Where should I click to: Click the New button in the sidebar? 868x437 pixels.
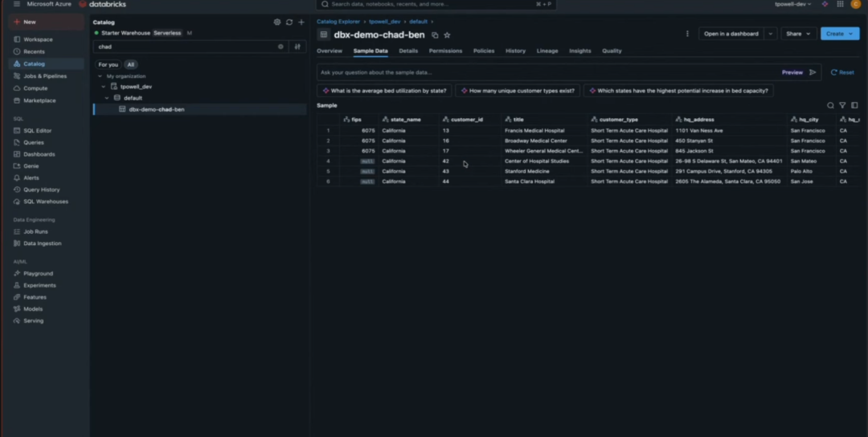[47, 22]
